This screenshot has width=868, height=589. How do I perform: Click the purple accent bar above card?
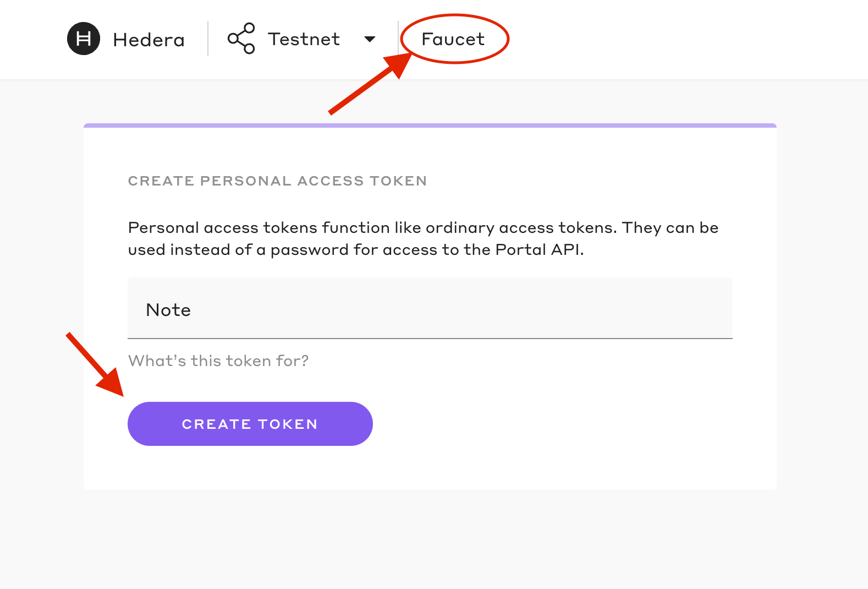430,126
